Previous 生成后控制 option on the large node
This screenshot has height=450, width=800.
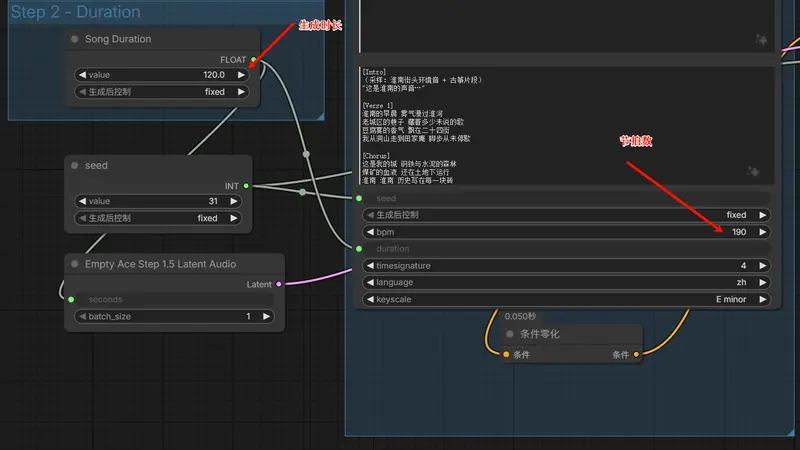(x=370, y=215)
